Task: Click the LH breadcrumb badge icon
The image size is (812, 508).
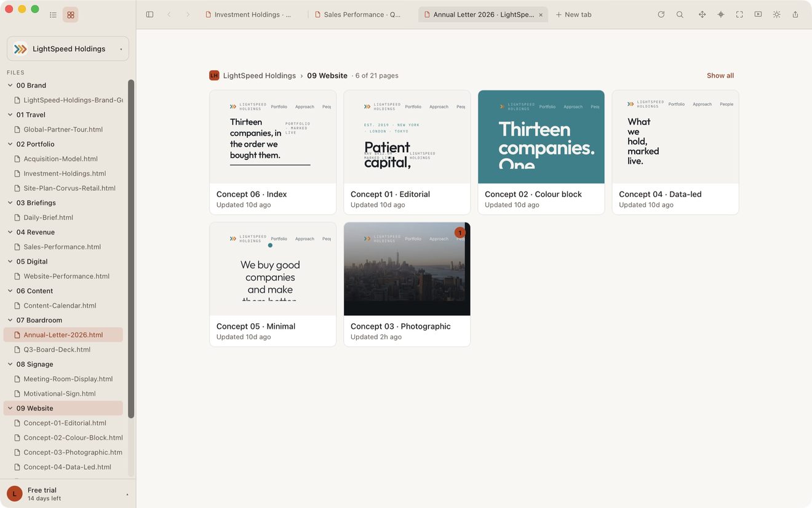Action: click(x=214, y=76)
